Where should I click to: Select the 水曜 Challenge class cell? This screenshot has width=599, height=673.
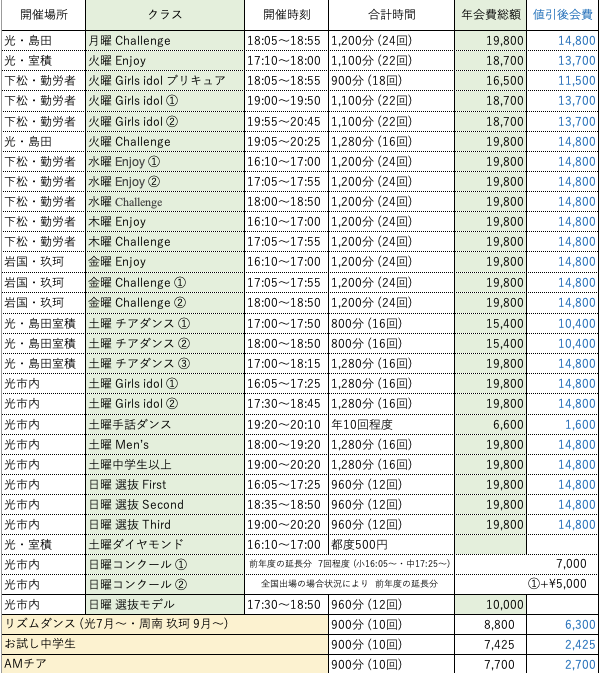point(165,202)
